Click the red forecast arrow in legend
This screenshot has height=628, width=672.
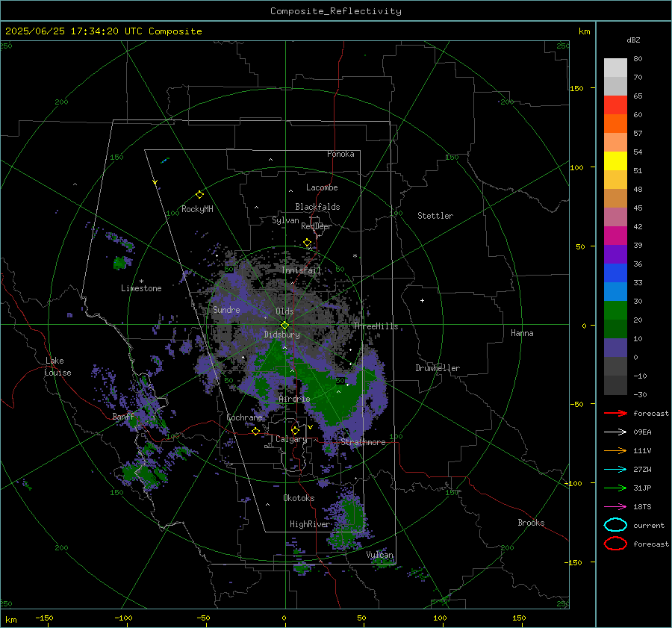[615, 413]
